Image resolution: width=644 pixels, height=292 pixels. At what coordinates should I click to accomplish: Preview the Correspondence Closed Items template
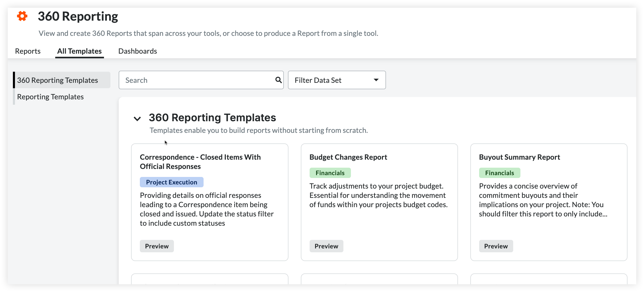click(x=157, y=246)
